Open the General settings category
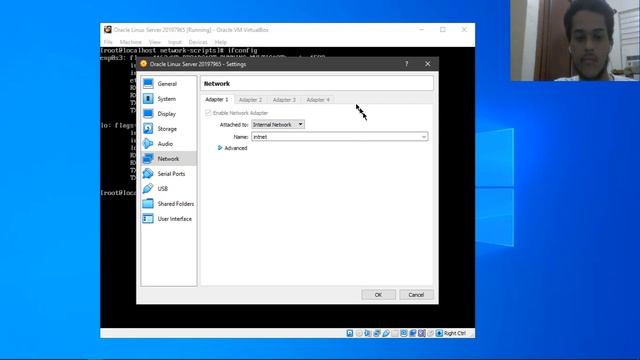Viewport: 640px width, 360px height. pos(168,84)
